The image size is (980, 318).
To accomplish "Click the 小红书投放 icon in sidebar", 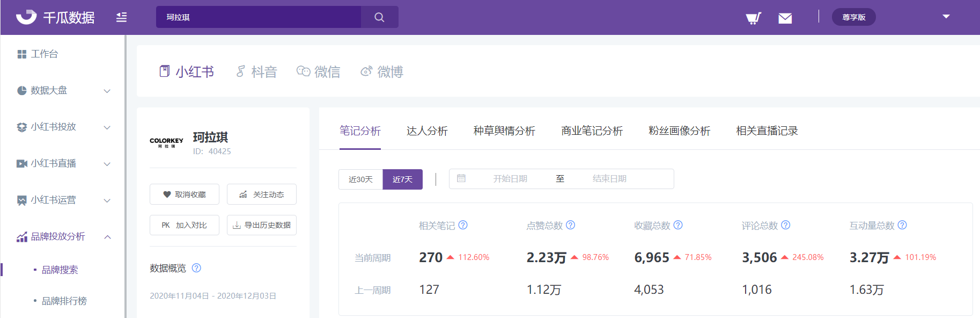I will coord(22,127).
